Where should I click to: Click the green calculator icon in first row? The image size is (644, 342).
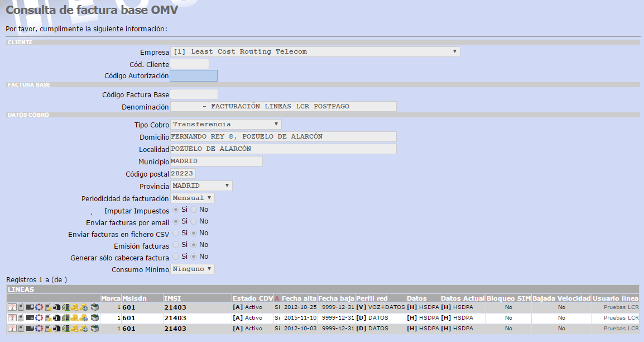tap(66, 307)
